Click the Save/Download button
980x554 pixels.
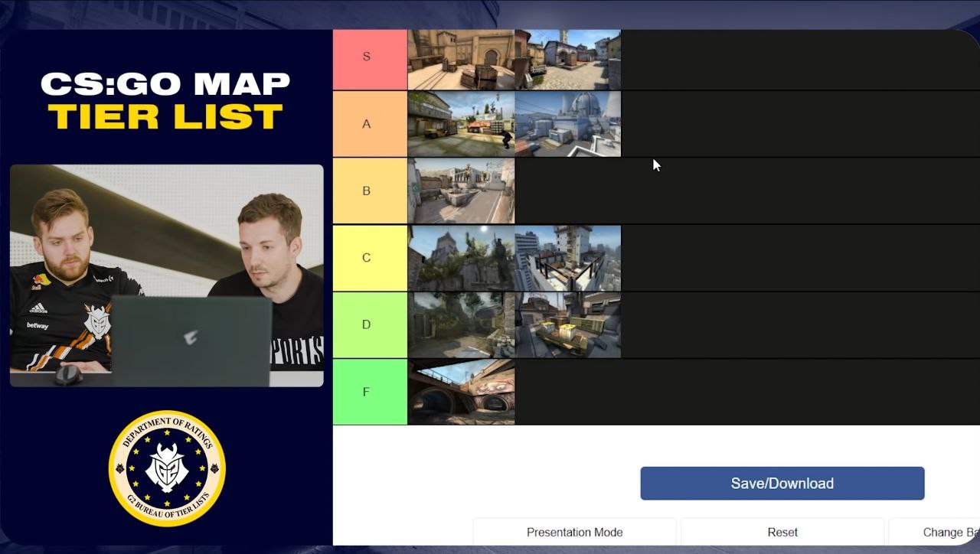pyautogui.click(x=782, y=484)
